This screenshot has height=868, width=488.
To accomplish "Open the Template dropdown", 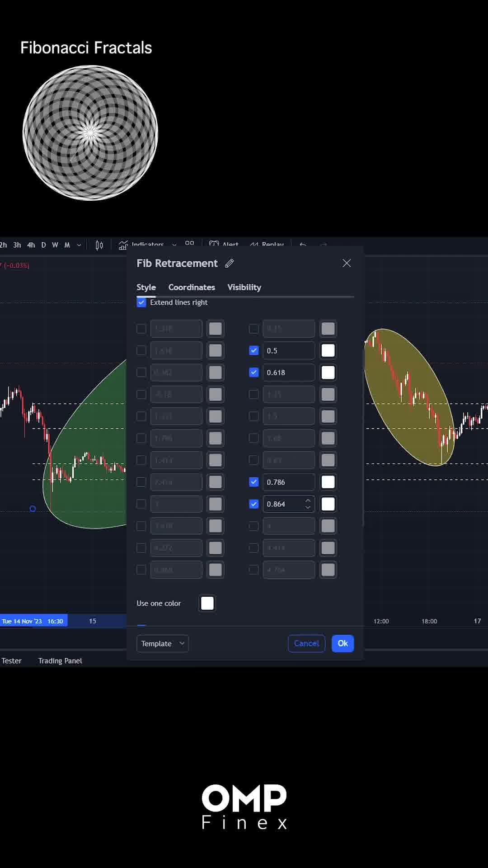I will [x=162, y=643].
